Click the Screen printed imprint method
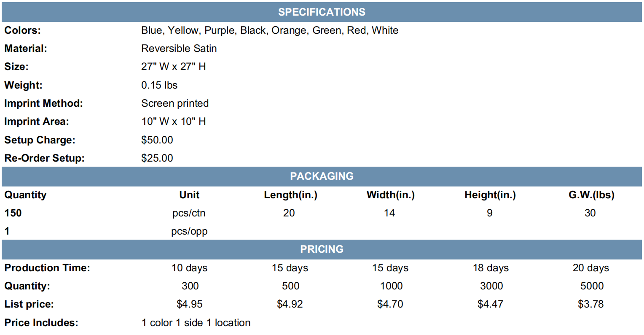644x335 pixels. coord(175,103)
